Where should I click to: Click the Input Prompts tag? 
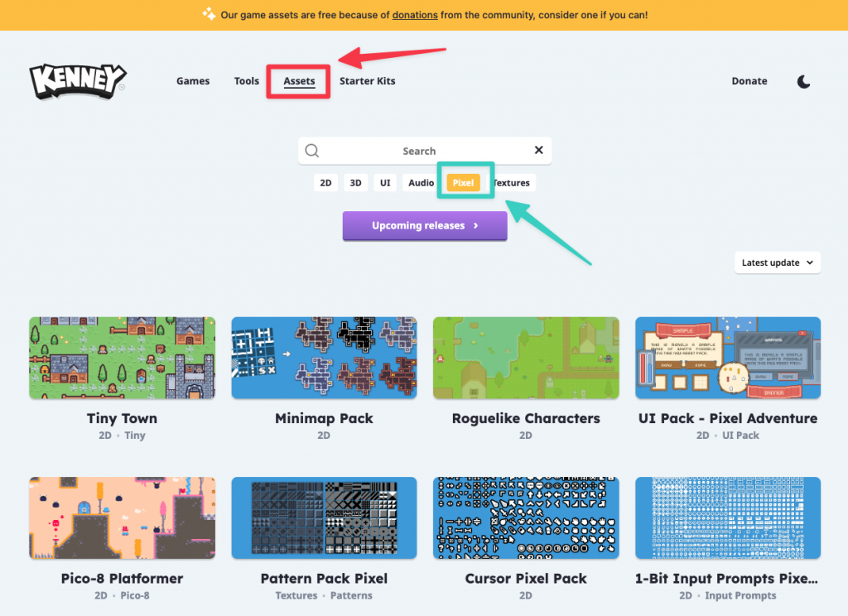point(740,595)
